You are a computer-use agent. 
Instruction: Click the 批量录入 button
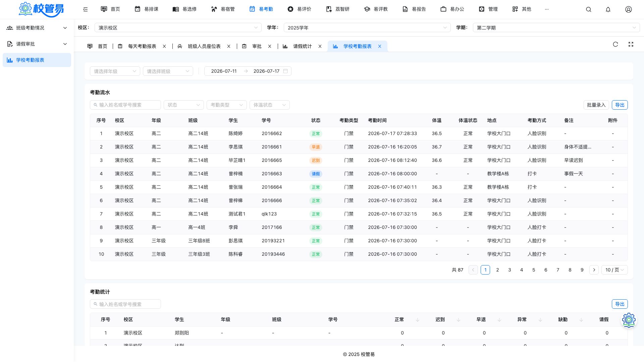[596, 105]
